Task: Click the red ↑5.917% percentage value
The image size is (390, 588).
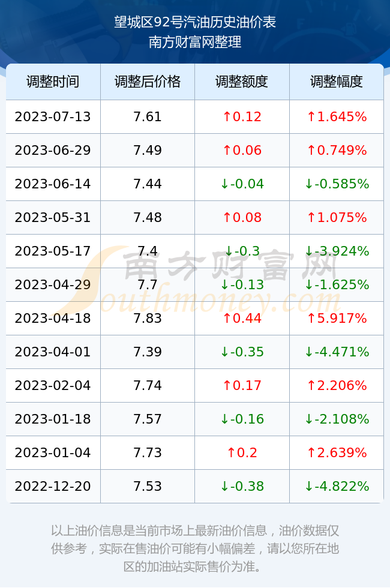Action: [x=337, y=318]
